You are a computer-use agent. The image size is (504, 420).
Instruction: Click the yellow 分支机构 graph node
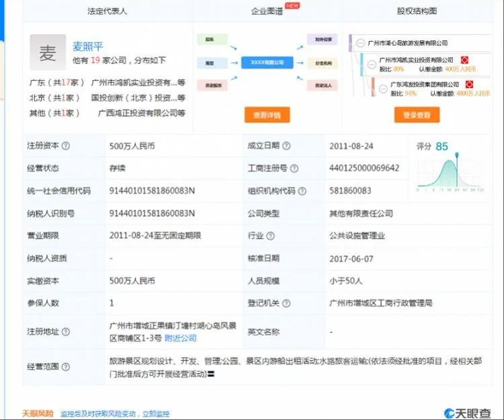pyautogui.click(x=322, y=63)
